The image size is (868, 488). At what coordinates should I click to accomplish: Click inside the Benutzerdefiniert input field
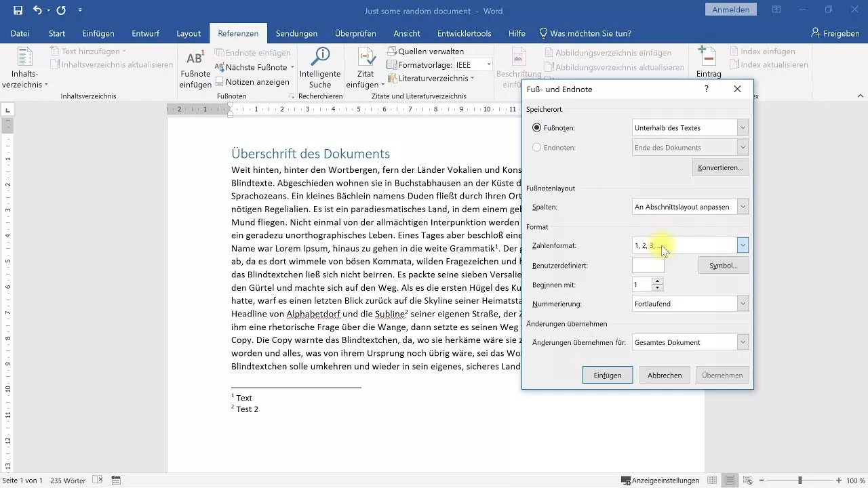648,265
